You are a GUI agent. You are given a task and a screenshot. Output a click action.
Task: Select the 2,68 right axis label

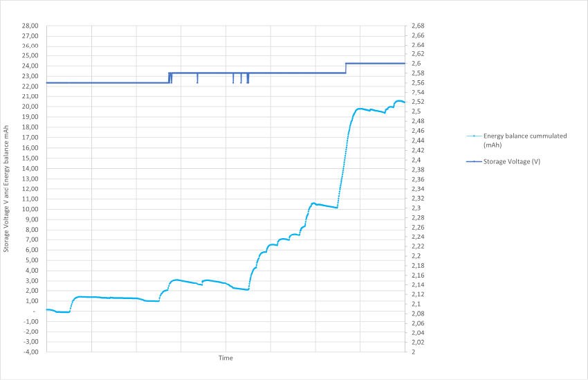coord(418,26)
